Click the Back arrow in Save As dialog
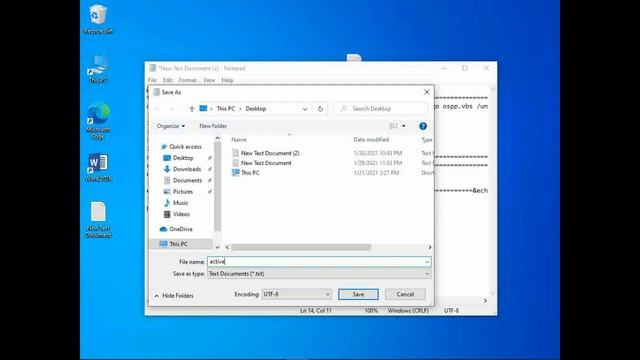Screen dimensions: 640x360 click(x=157, y=109)
